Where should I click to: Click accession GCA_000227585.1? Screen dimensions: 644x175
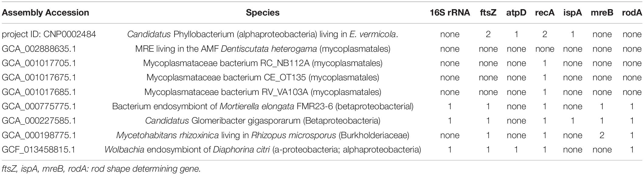39,121
